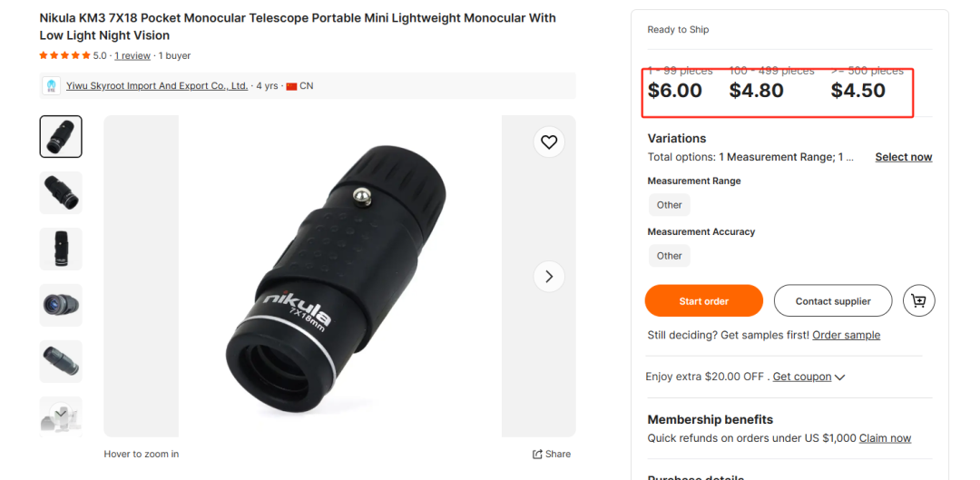Click the supplier logo icon
This screenshot has height=480, width=980.
(51, 85)
